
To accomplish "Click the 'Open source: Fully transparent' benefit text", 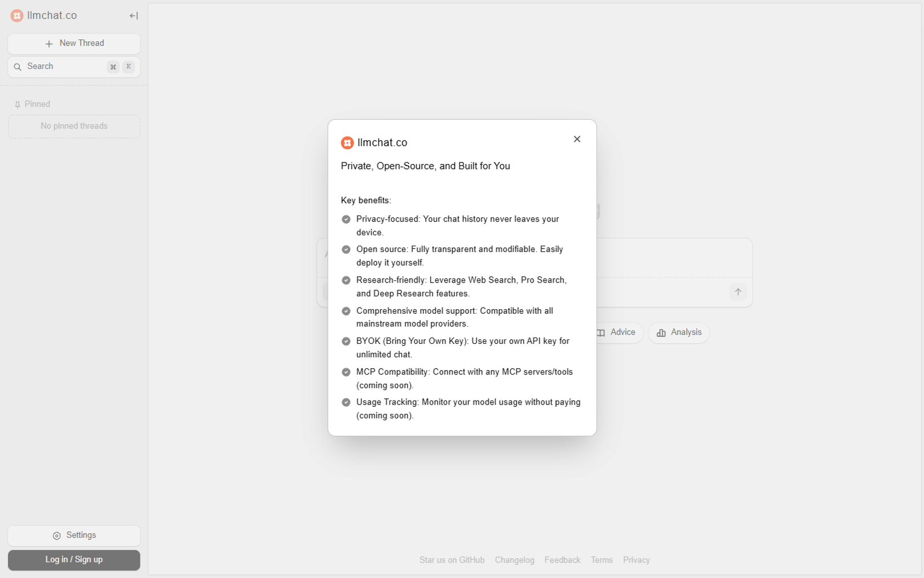I will [x=460, y=256].
